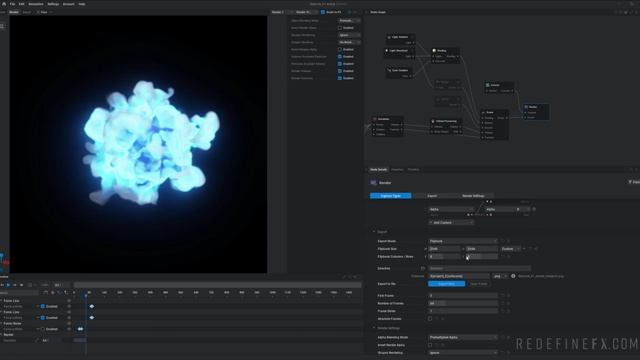Open the Help menu
The height and width of the screenshot is (360, 640).
pyautogui.click(x=82, y=4)
